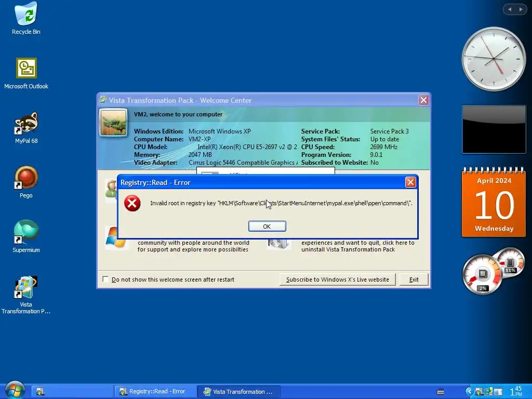Click the red error X icon in the dialog
The height and width of the screenshot is (399, 532).
point(132,203)
